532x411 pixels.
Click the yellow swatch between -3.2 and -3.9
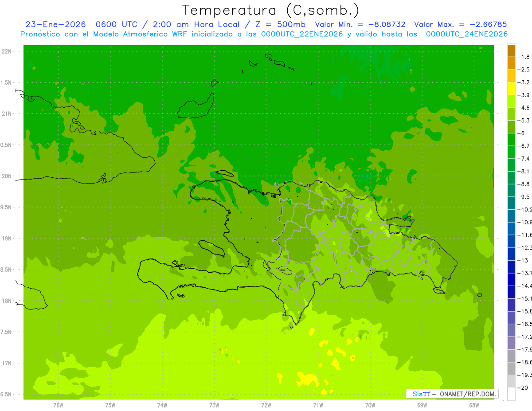point(511,89)
